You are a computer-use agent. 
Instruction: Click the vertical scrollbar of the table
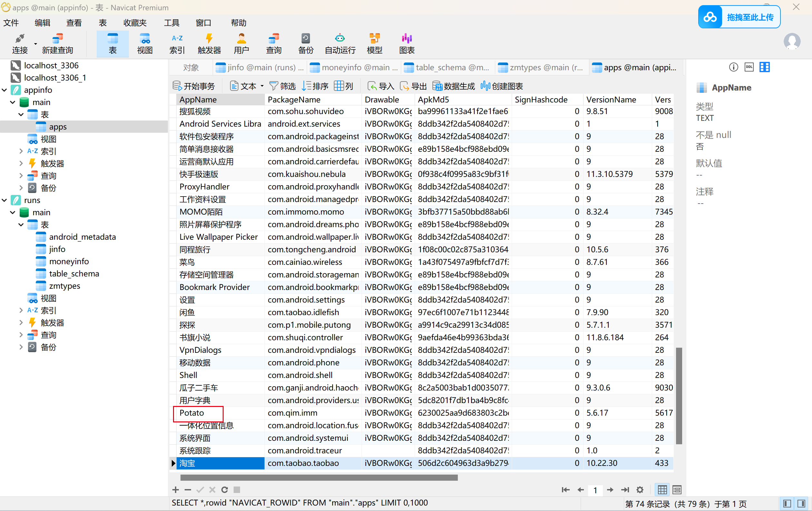pos(679,396)
